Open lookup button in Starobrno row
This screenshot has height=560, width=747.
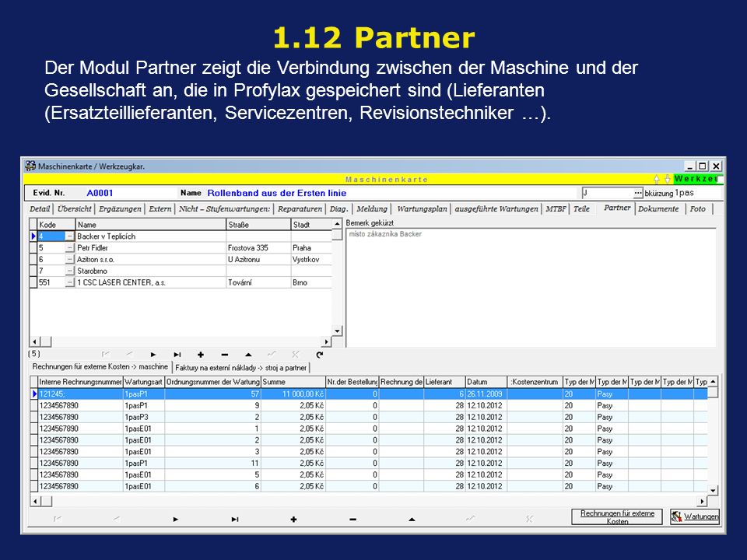69,271
